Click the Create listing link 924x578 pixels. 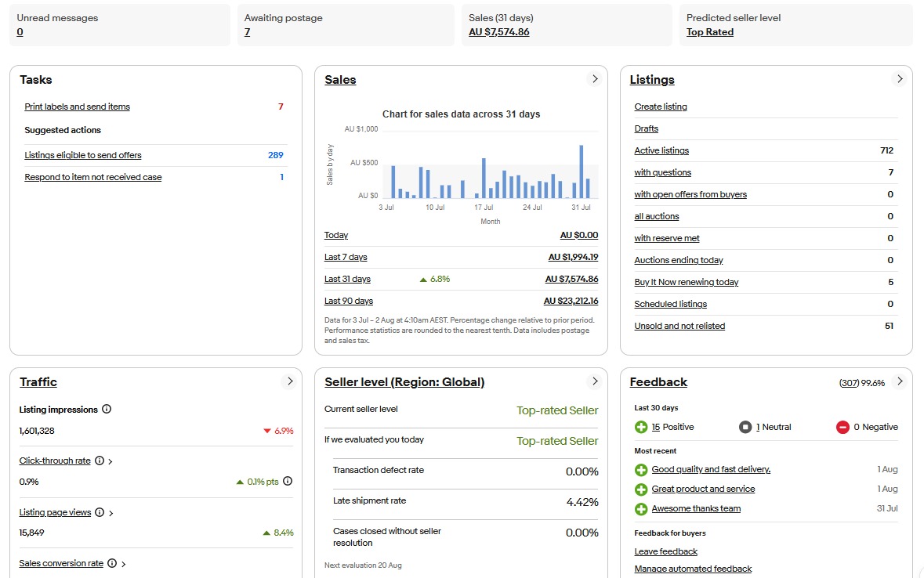(661, 107)
